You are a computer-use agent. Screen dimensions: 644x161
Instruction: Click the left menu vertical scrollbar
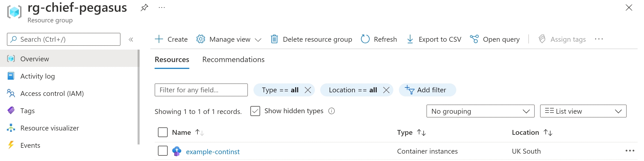[x=139, y=97]
